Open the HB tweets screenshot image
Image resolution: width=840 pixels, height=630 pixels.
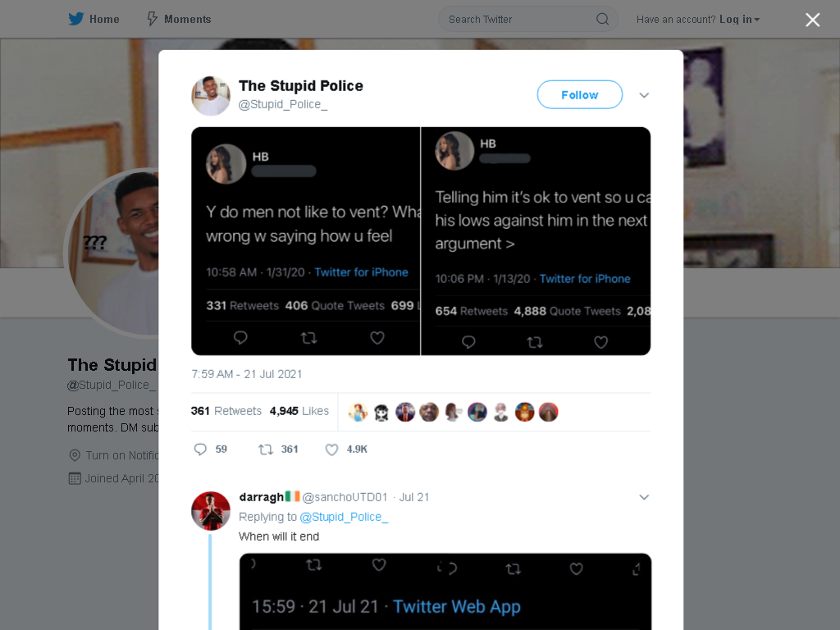(421, 241)
